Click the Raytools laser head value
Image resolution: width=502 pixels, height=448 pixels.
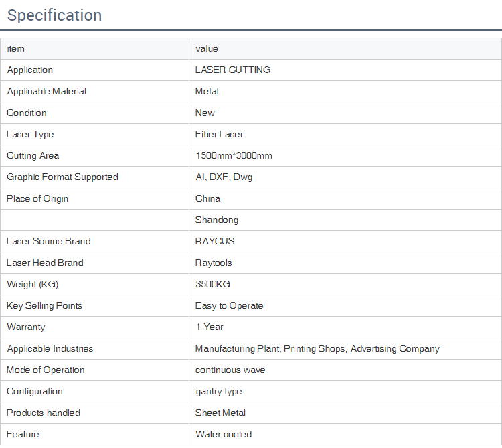[214, 263]
